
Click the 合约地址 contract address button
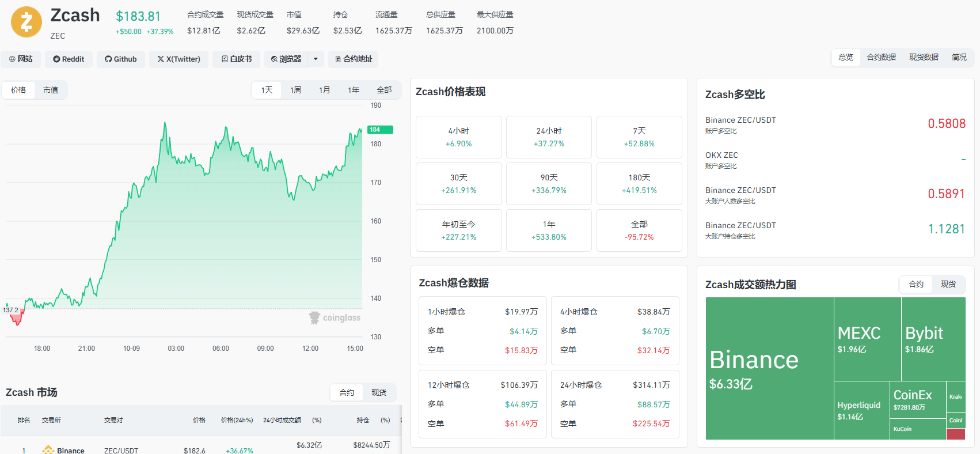(x=354, y=59)
